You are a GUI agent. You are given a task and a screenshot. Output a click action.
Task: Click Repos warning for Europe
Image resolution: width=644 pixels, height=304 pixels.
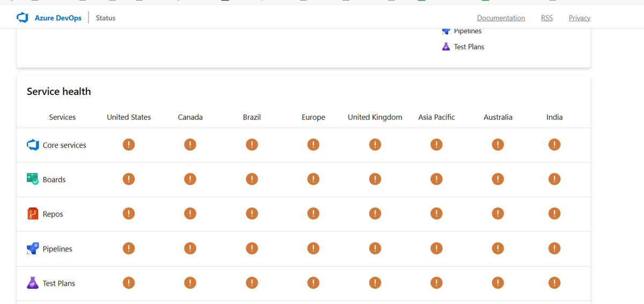click(x=313, y=213)
